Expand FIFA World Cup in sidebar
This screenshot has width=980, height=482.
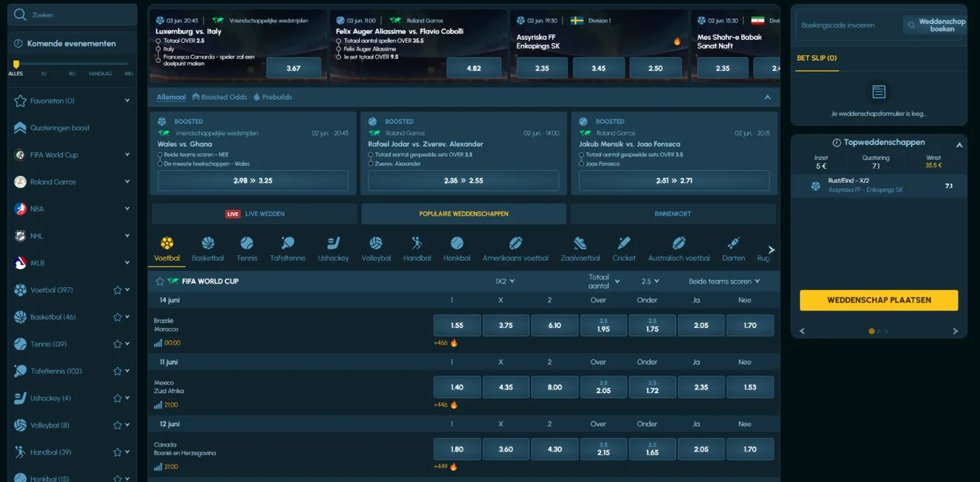[127, 155]
